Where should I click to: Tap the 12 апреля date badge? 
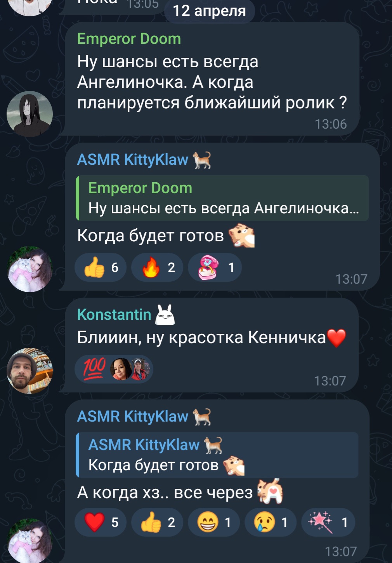(209, 11)
